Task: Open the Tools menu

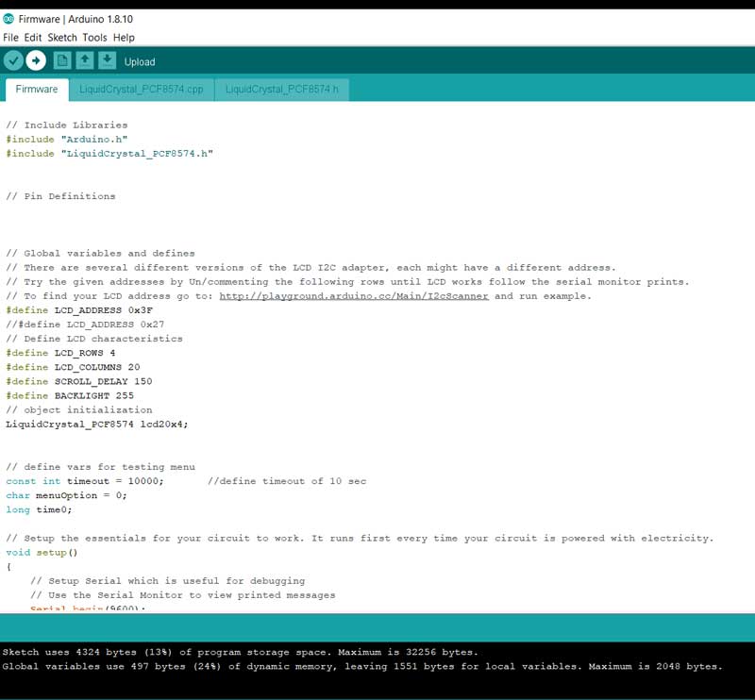Action: tap(94, 38)
